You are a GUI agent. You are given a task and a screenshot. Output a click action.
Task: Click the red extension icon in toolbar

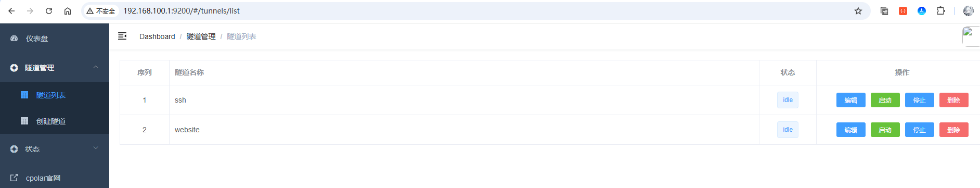[903, 11]
